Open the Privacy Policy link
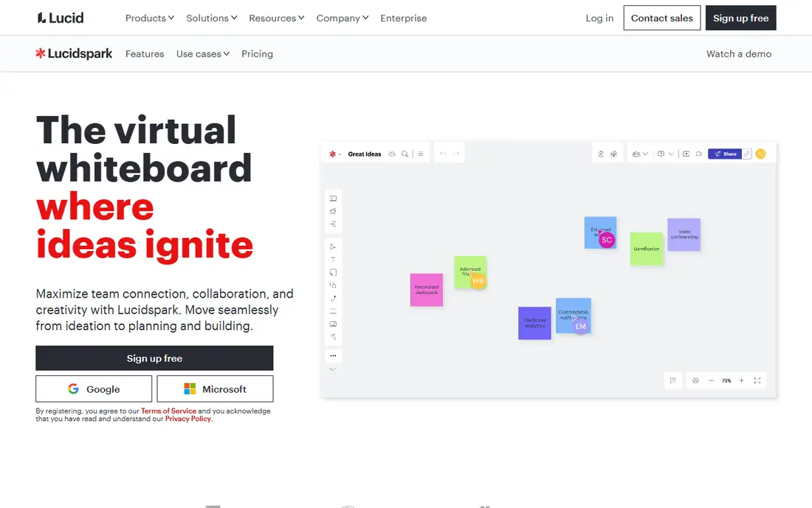The height and width of the screenshot is (508, 812). tap(188, 419)
